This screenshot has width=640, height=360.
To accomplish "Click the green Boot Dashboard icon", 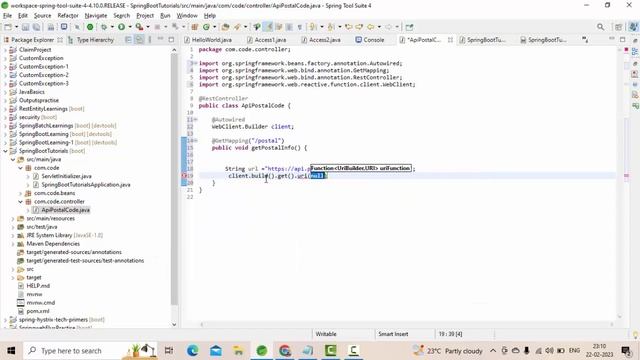I will pos(90,27).
